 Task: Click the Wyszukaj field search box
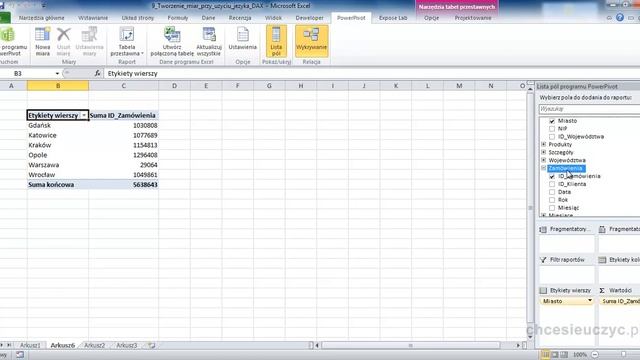(x=589, y=109)
